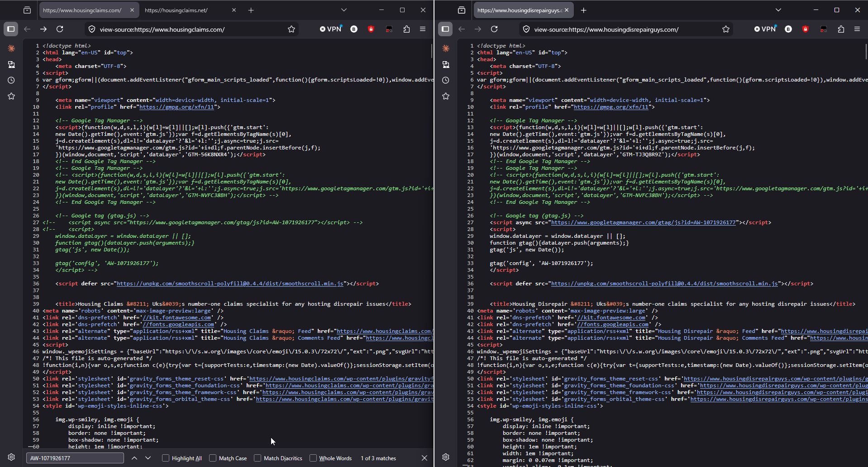Jump to previous find match arrow
Screen dimensions: 868x467
[x=134, y=458]
